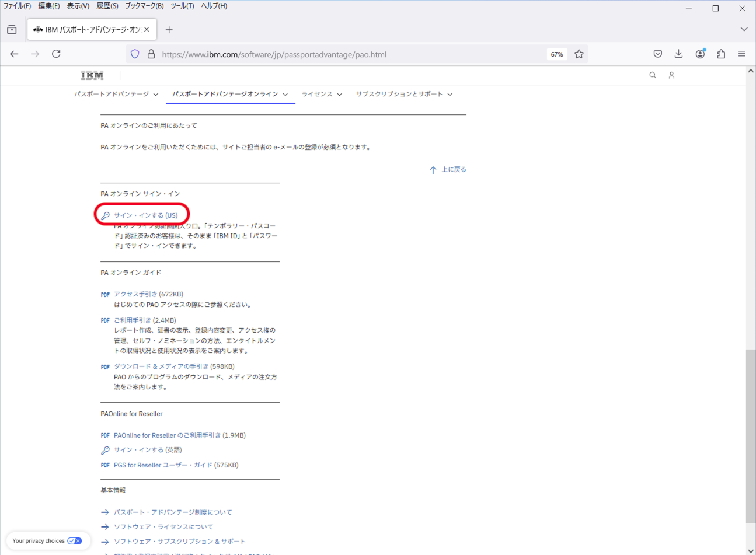
Task: Expand the パスポートアドバンテージ dropdown chevron
Action: click(x=156, y=95)
